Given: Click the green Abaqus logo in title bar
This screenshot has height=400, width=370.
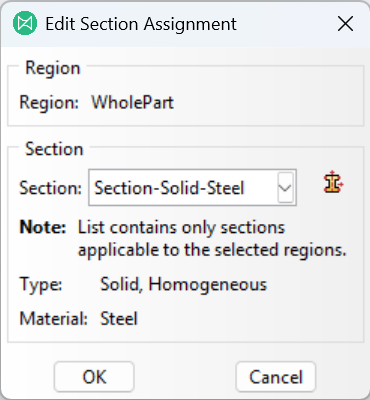Looking at the screenshot, I should pyautogui.click(x=25, y=23).
